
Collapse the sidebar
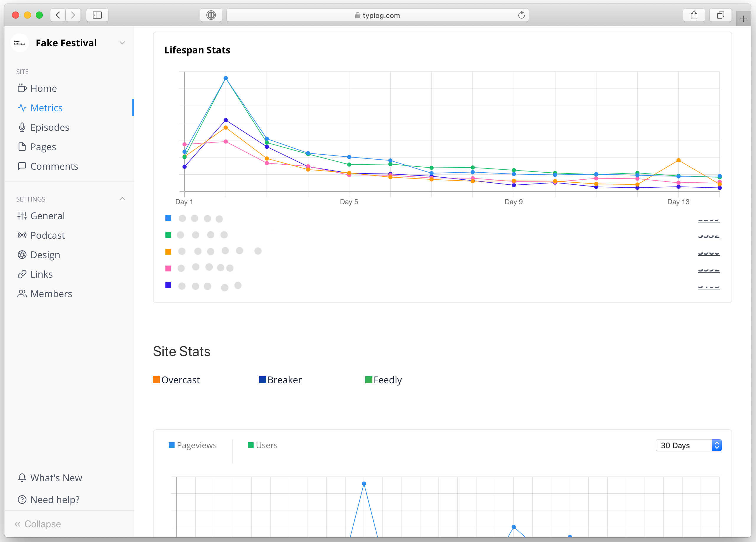[x=38, y=524]
